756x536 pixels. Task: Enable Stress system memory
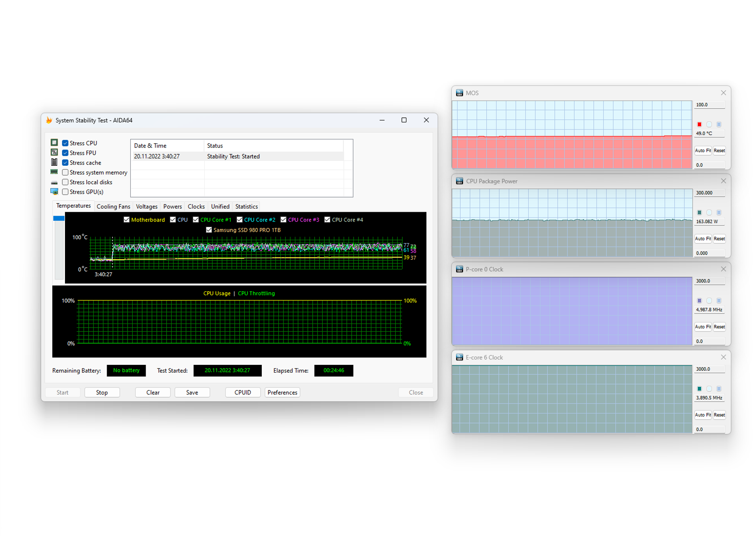click(65, 172)
